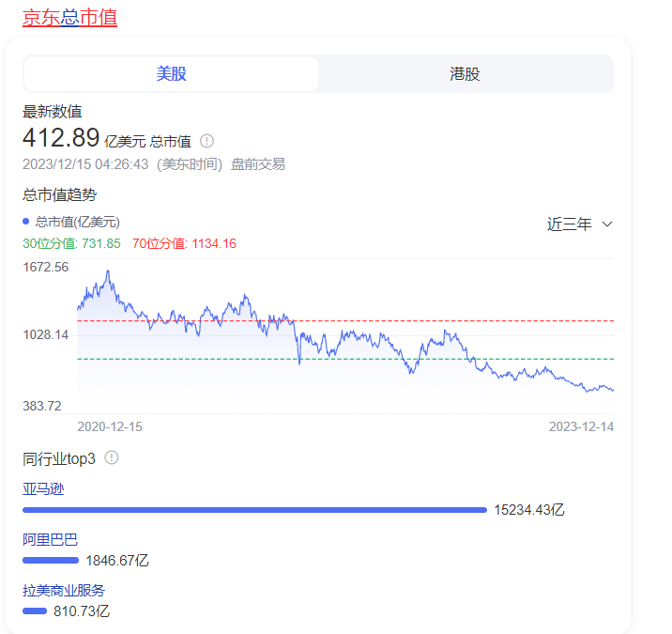Click the 1846.67亿 value

117,560
